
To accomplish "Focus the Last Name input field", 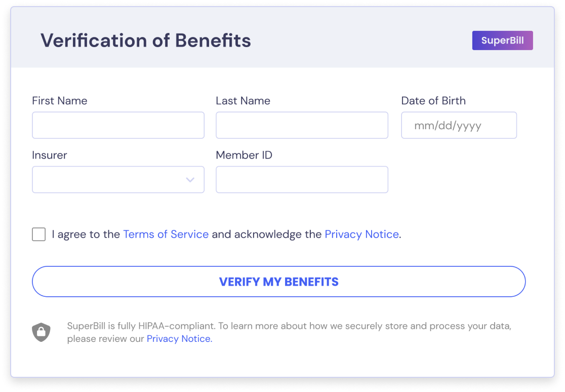I will tap(302, 125).
